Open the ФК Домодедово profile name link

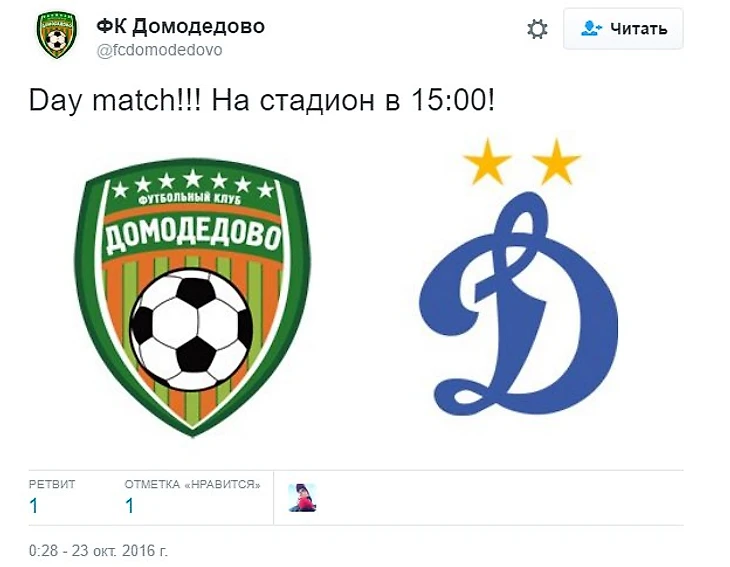pyautogui.click(x=180, y=26)
